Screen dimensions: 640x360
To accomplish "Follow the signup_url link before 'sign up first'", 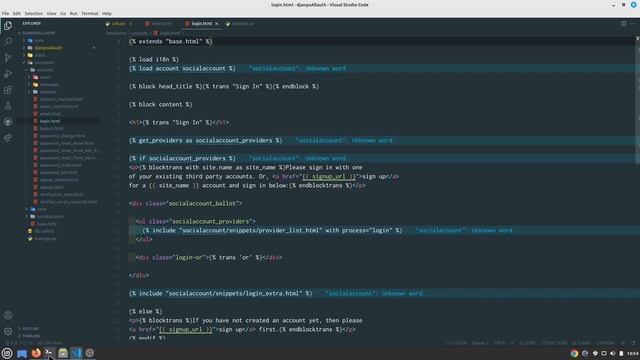I will pos(186,329).
